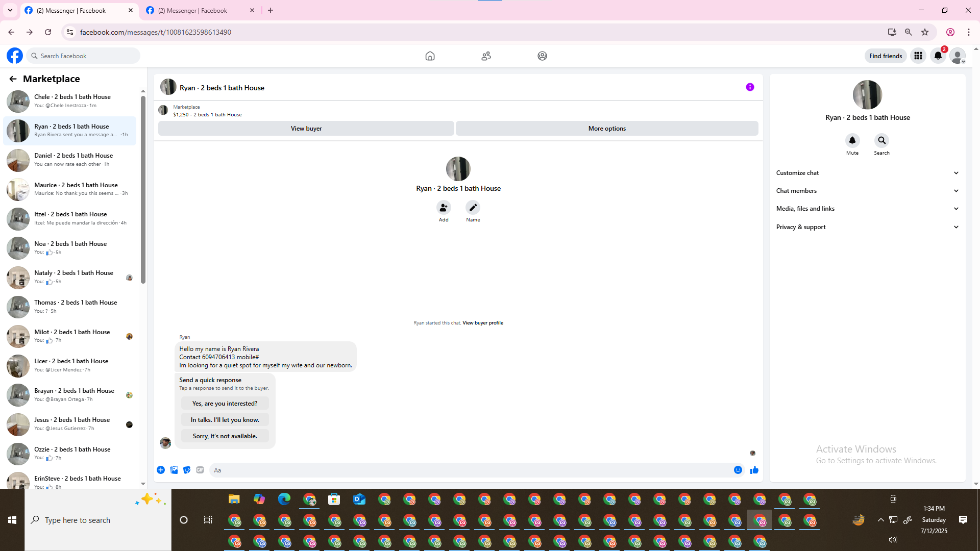Switch to the second Messenger browser tab

193,10
